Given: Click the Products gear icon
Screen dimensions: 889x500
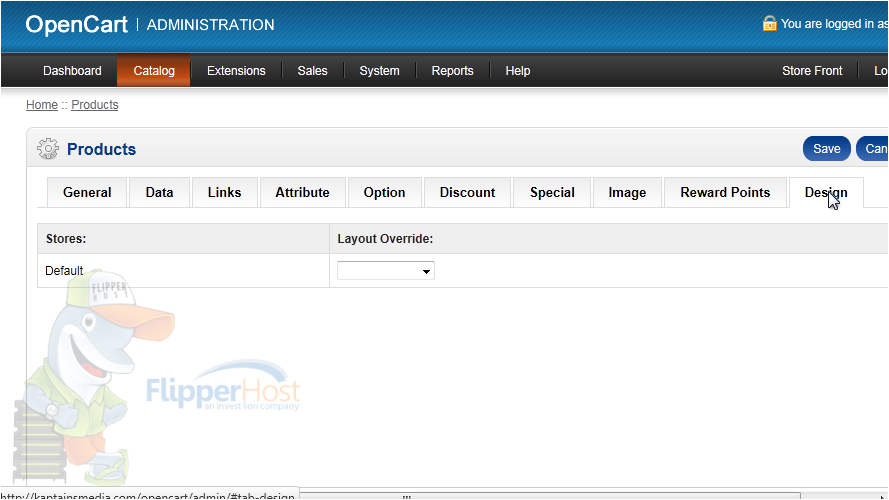Looking at the screenshot, I should click(48, 149).
